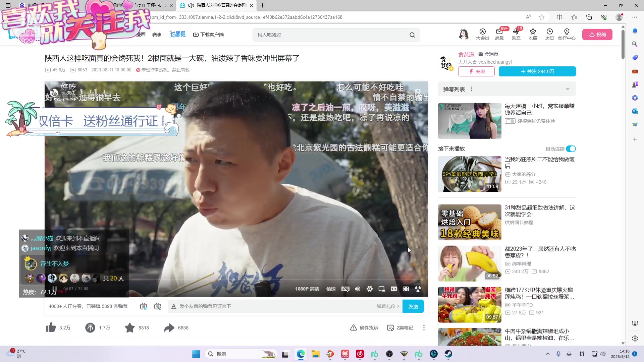This screenshot has height=362, width=644.
Task: Open Steam from the taskbar
Action: coord(448,354)
